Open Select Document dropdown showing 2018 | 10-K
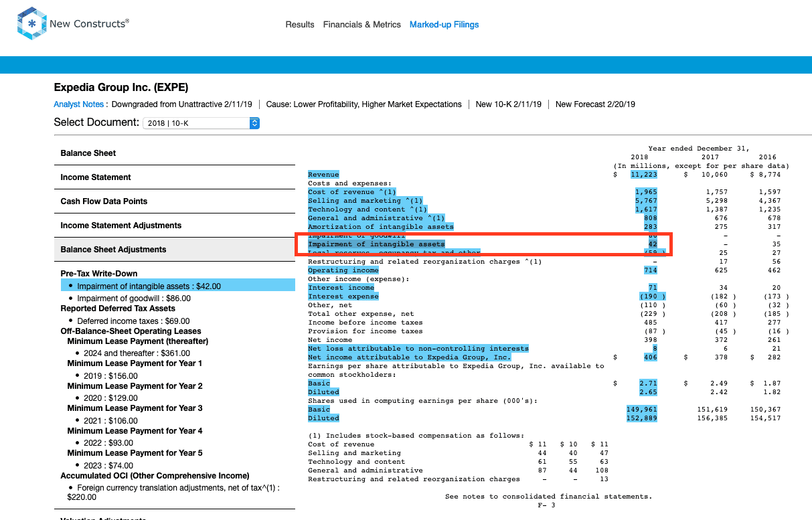This screenshot has width=812, height=520. 201,123
